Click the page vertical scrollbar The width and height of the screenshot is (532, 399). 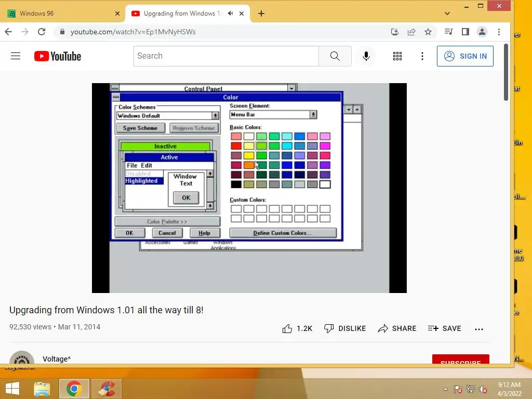[x=506, y=72]
